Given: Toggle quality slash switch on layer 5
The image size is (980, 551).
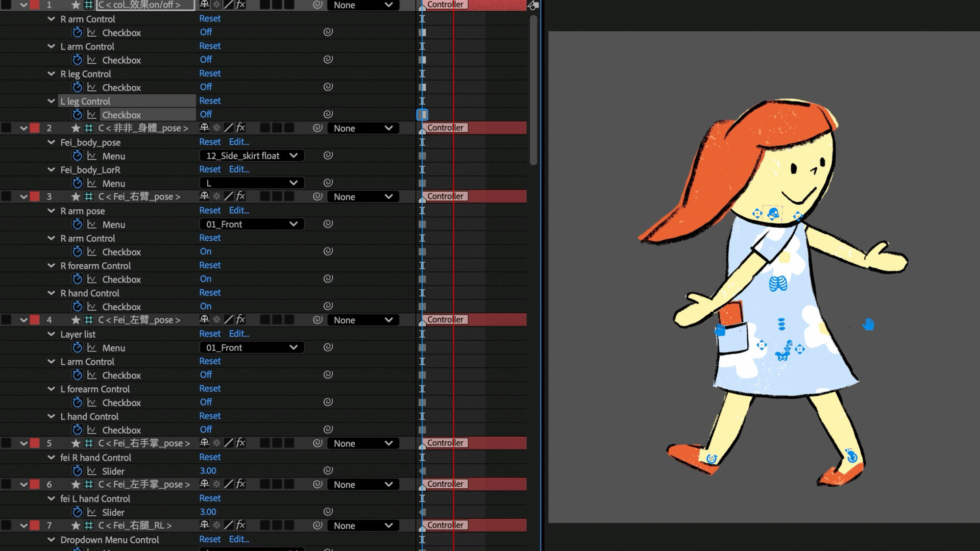Looking at the screenshot, I should (229, 443).
